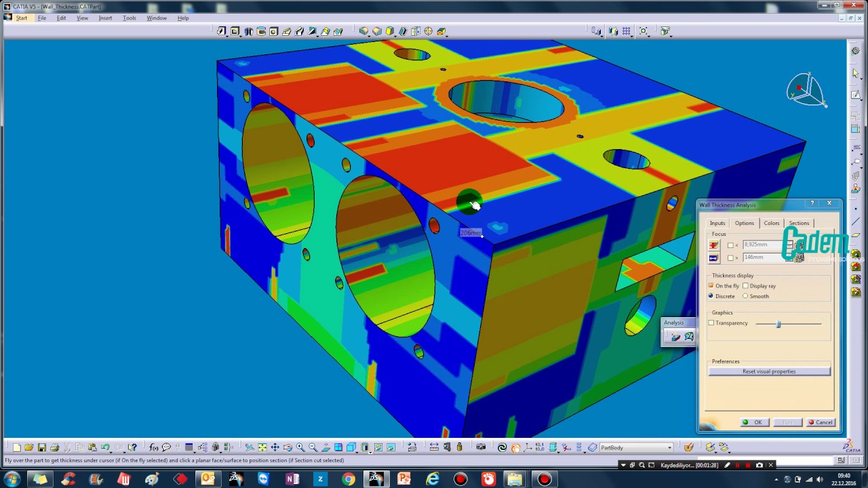This screenshot has height=488, width=868.
Task: Open the File menu
Action: coord(42,18)
